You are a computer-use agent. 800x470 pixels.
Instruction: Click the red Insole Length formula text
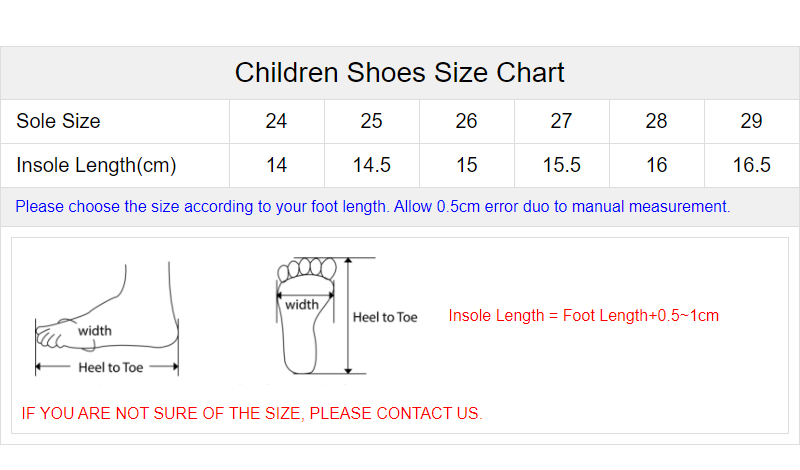click(583, 316)
